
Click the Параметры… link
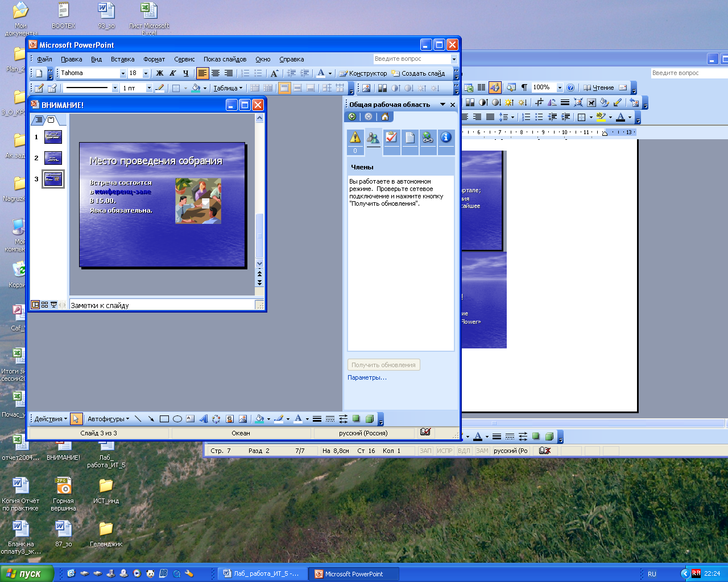pyautogui.click(x=367, y=377)
